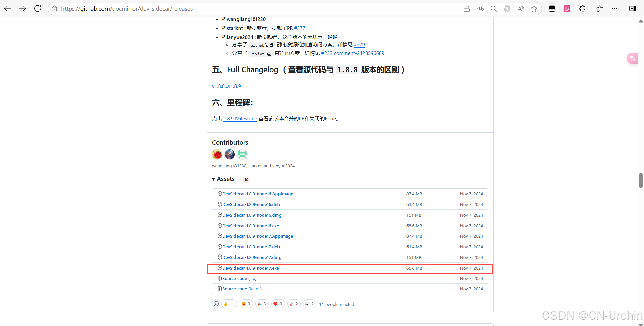Click the 87.4 MB size of node16.AppImage

[414, 194]
